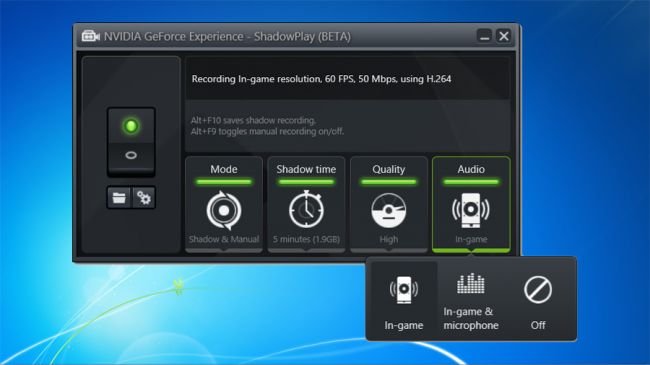Close the ShadowPlay window
The height and width of the screenshot is (365, 650).
[504, 36]
